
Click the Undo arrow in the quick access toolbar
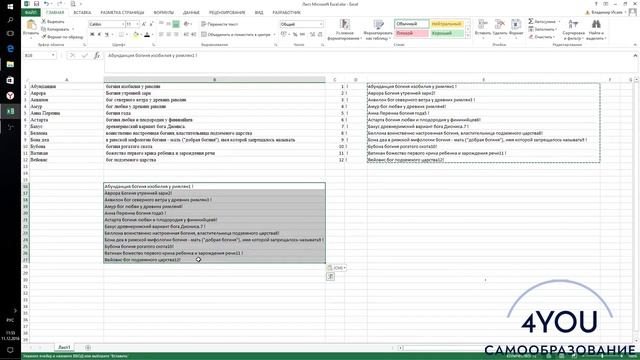coord(47,4)
